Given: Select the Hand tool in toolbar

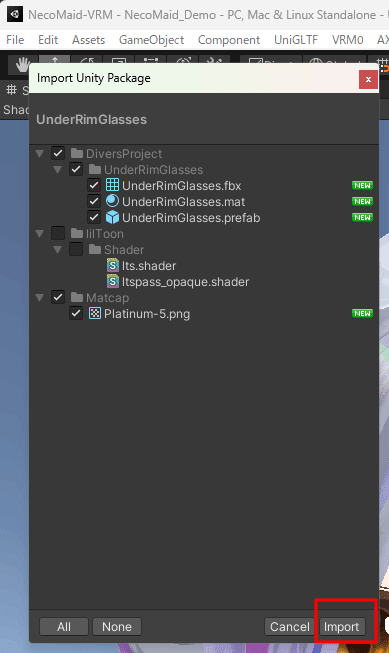Looking at the screenshot, I should [x=22, y=64].
